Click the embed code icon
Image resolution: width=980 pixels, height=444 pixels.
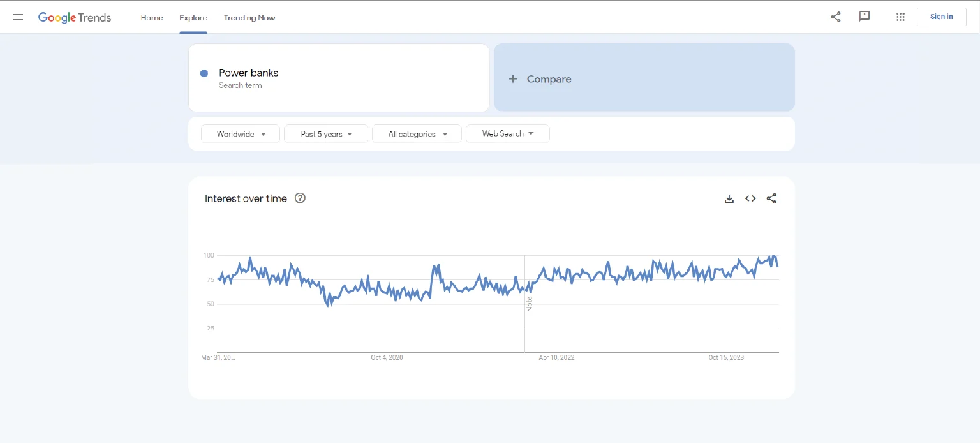750,199
